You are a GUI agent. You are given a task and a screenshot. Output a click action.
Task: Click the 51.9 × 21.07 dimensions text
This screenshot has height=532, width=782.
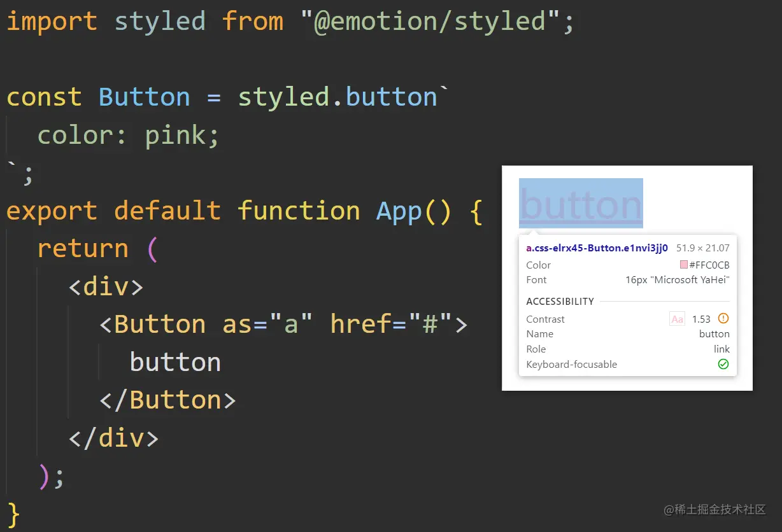point(703,248)
